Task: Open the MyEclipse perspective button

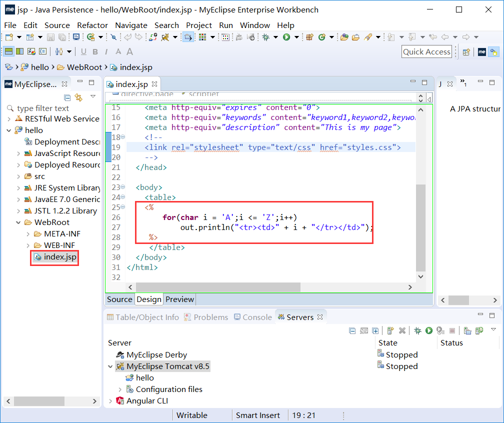Action: pyautogui.click(x=482, y=51)
